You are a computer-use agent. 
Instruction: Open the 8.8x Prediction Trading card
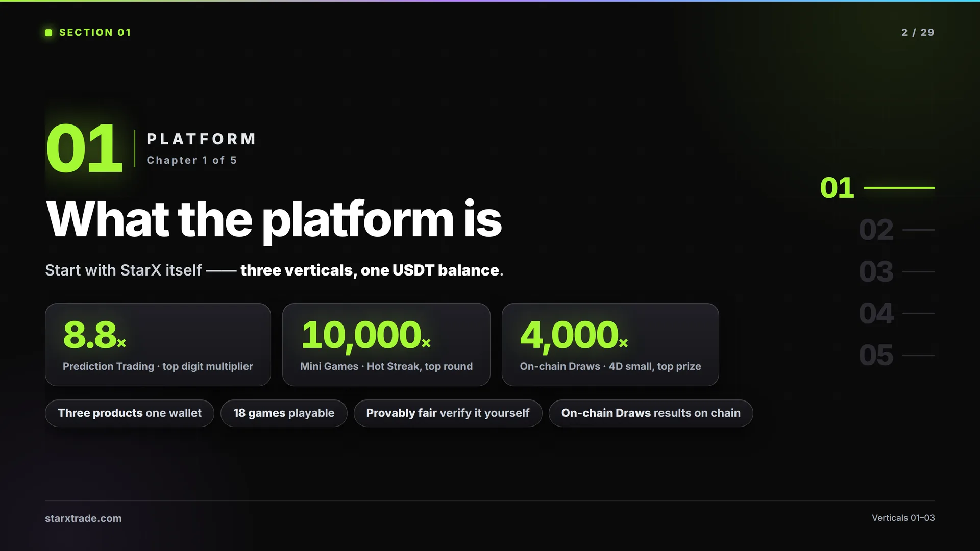point(158,344)
